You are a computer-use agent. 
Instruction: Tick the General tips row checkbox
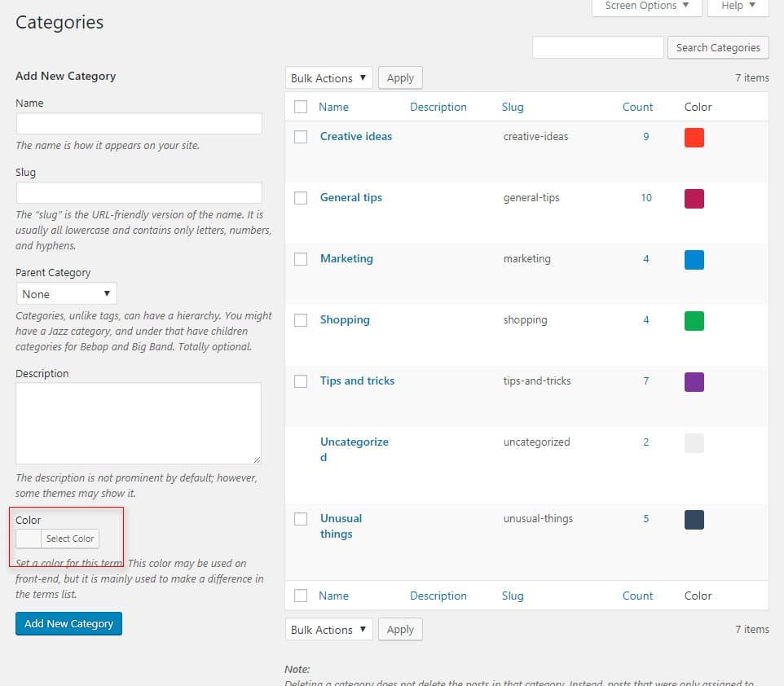pyautogui.click(x=301, y=198)
